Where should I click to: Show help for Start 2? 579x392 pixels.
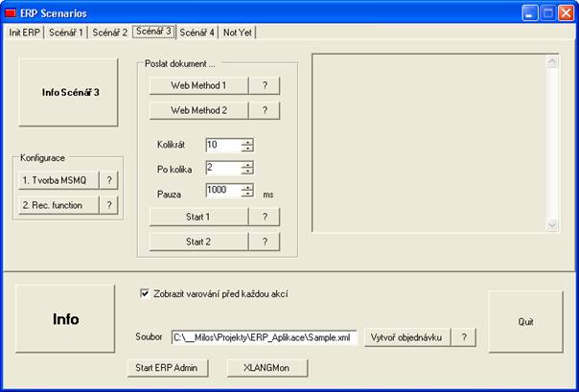click(265, 242)
